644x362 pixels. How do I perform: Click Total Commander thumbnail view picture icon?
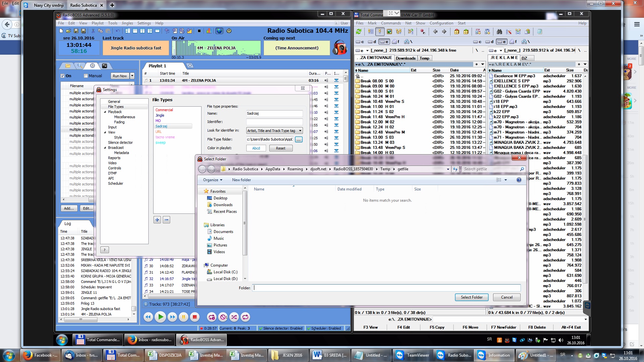pos(389,32)
